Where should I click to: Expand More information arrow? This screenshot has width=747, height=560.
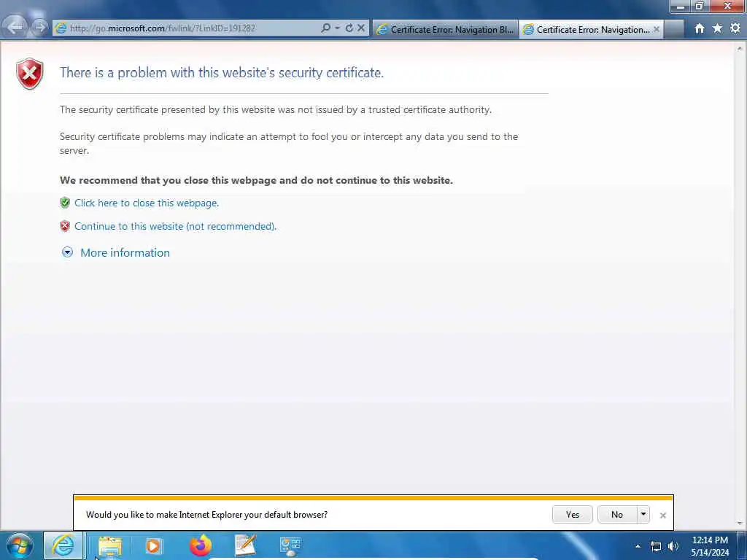coord(68,252)
